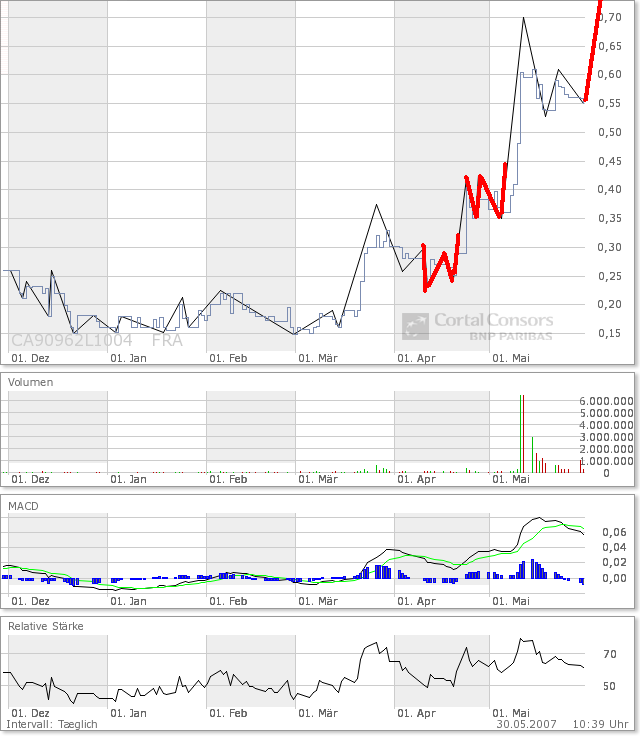
Task: Click the 30.05.2007 date stamp
Action: coord(529,724)
